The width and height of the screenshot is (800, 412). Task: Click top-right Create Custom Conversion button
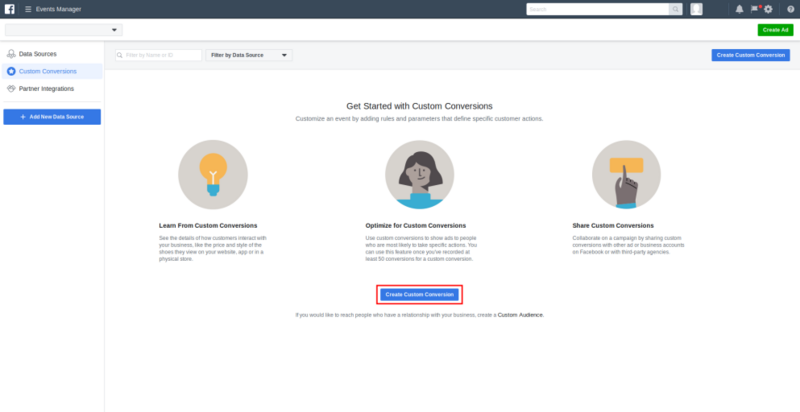(751, 55)
